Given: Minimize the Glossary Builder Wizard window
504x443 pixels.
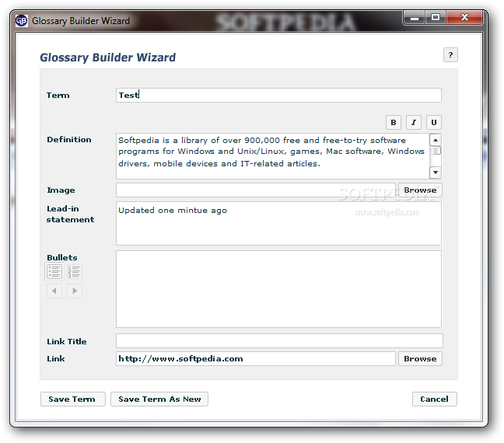Looking at the screenshot, I should click(415, 17).
